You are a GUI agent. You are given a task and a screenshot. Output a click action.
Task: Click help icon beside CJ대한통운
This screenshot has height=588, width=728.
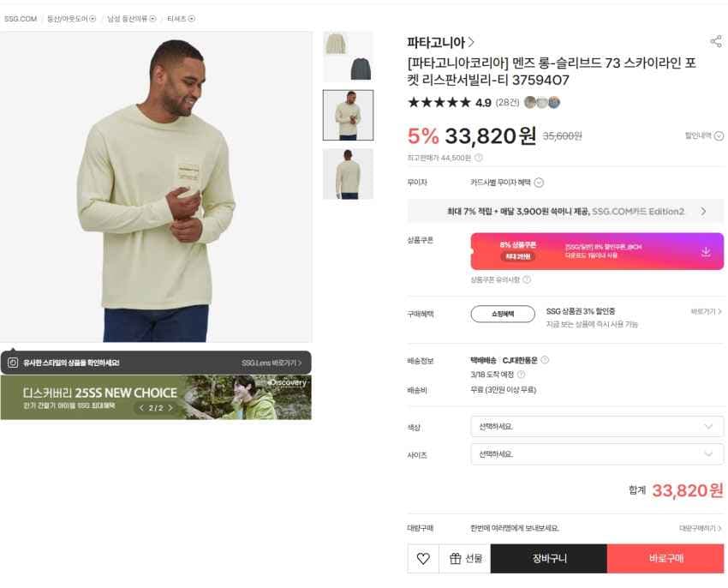coord(545,360)
